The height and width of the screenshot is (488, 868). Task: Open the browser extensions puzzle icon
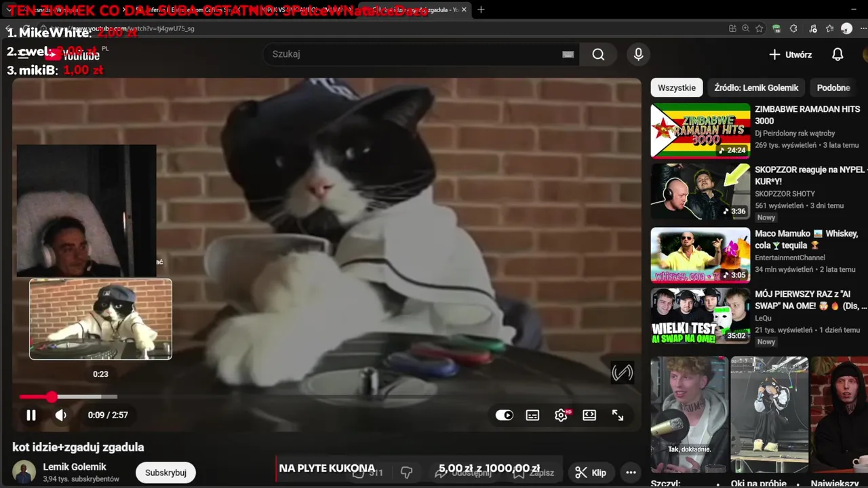pos(794,28)
